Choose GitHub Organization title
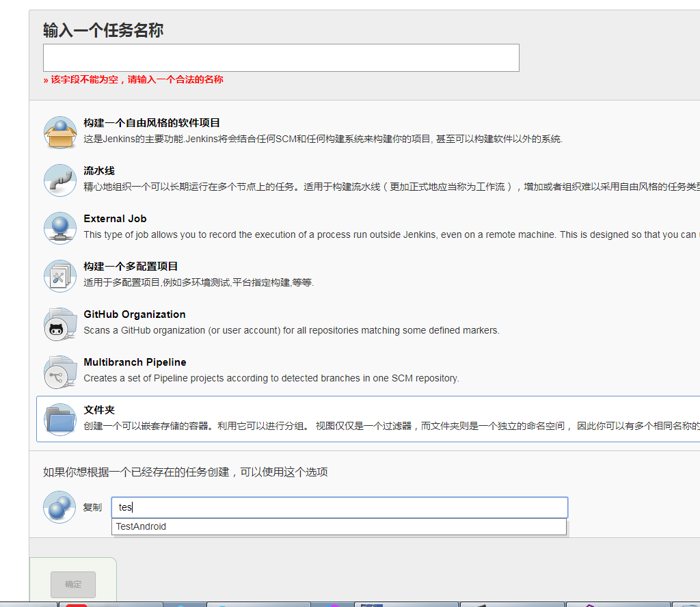 (x=135, y=314)
